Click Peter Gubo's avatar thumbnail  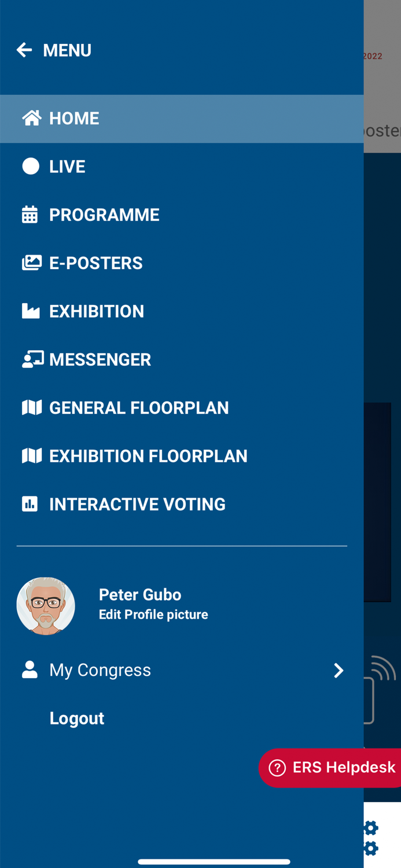point(46,606)
